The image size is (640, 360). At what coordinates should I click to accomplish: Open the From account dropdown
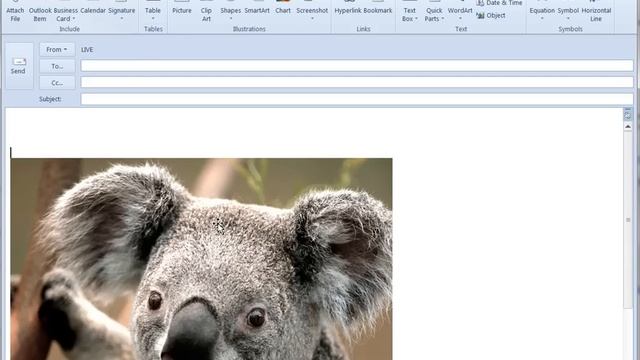coord(57,49)
